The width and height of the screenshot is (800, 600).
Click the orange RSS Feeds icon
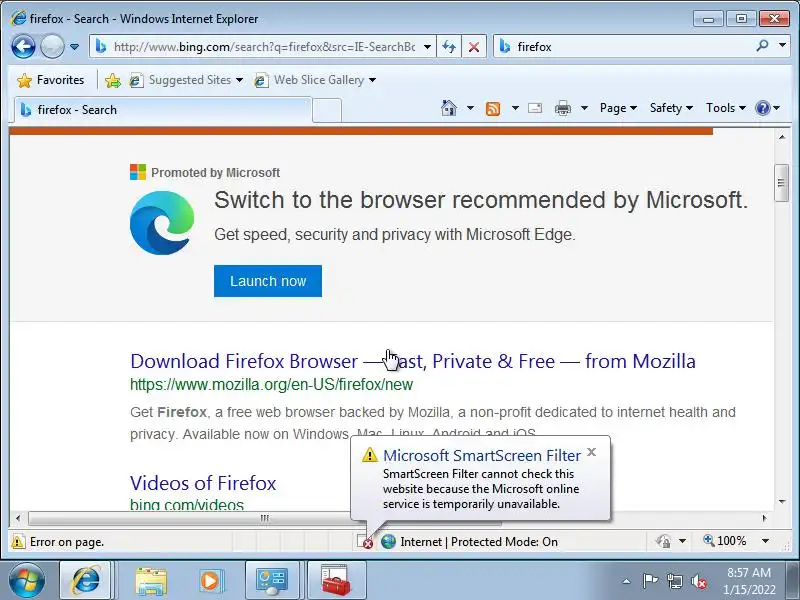[493, 108]
